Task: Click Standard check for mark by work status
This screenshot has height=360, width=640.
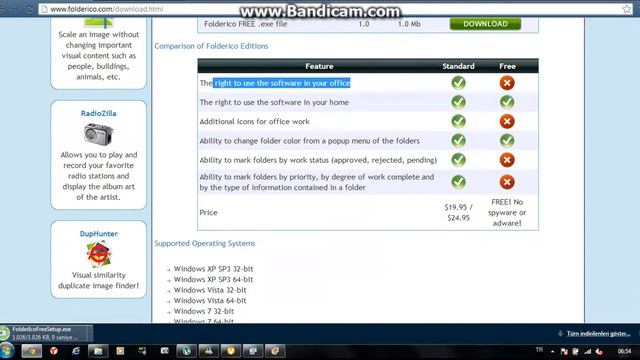Action: point(458,160)
